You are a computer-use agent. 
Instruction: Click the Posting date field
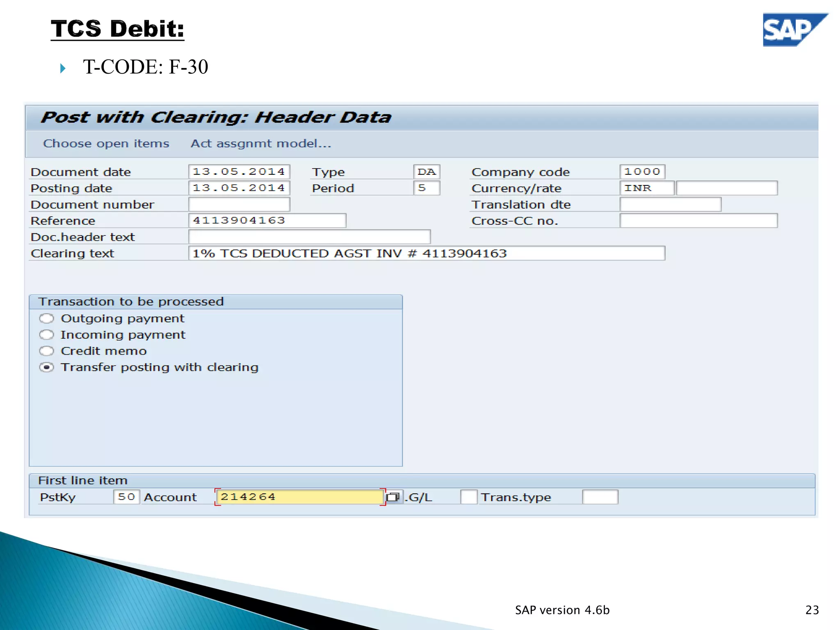(x=239, y=188)
